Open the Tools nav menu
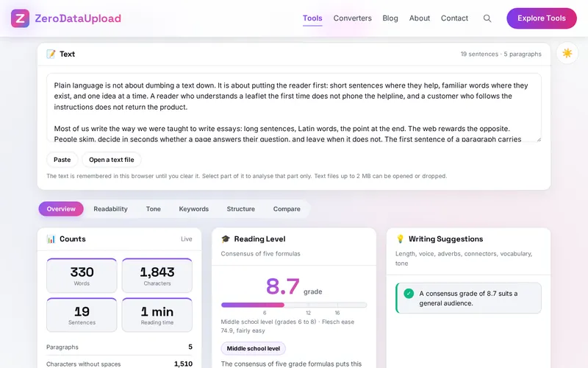Viewport: 588px width, 368px height. (x=312, y=18)
